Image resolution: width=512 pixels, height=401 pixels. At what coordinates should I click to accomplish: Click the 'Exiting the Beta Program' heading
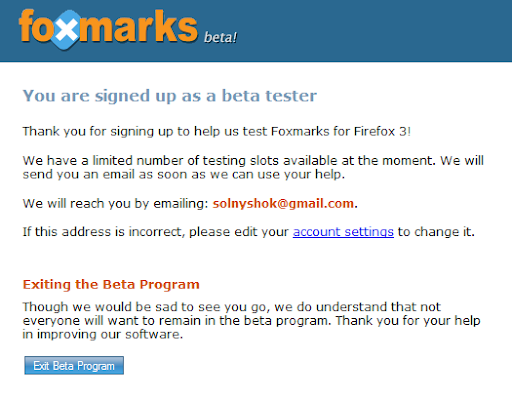[x=111, y=284]
